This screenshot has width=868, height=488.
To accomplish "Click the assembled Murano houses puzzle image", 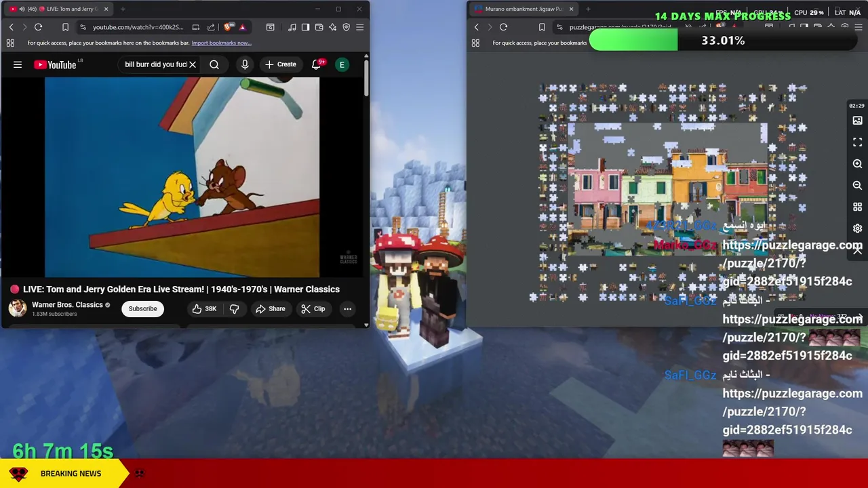I will click(668, 190).
